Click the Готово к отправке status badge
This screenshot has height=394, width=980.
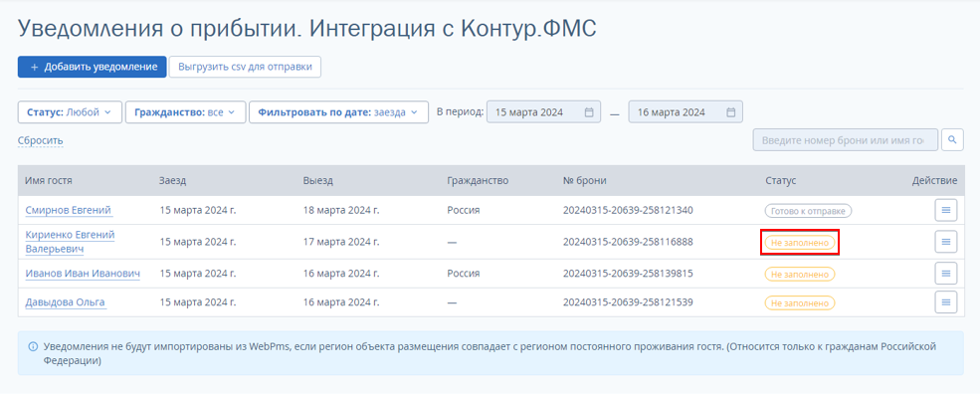click(808, 211)
